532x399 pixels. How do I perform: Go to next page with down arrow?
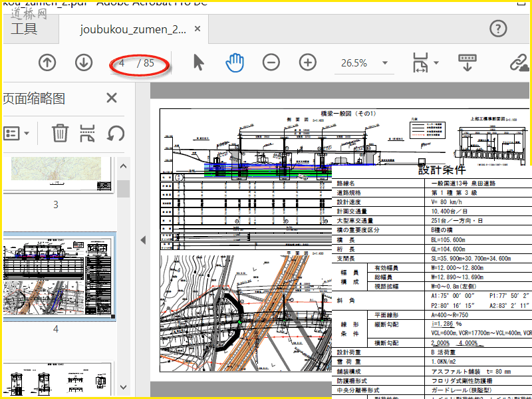pos(84,63)
